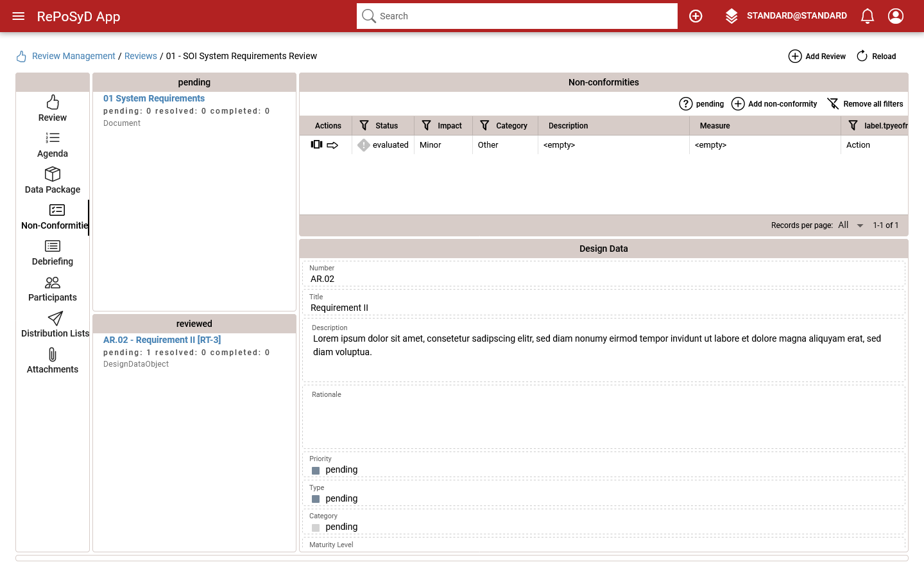Click the Remove all filters button
This screenshot has height=578, width=924.
coord(865,104)
